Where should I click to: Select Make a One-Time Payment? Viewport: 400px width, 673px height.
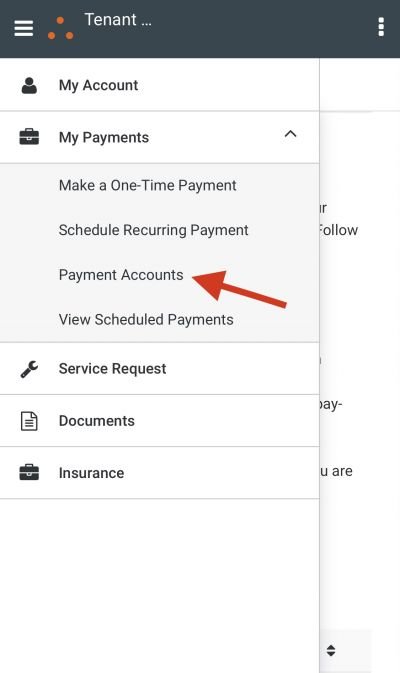148,185
